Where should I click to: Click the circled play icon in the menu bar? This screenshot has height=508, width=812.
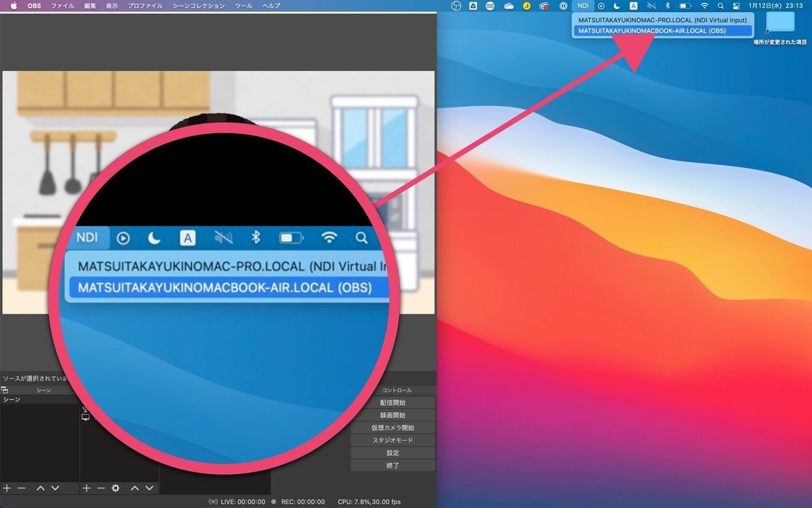(601, 5)
